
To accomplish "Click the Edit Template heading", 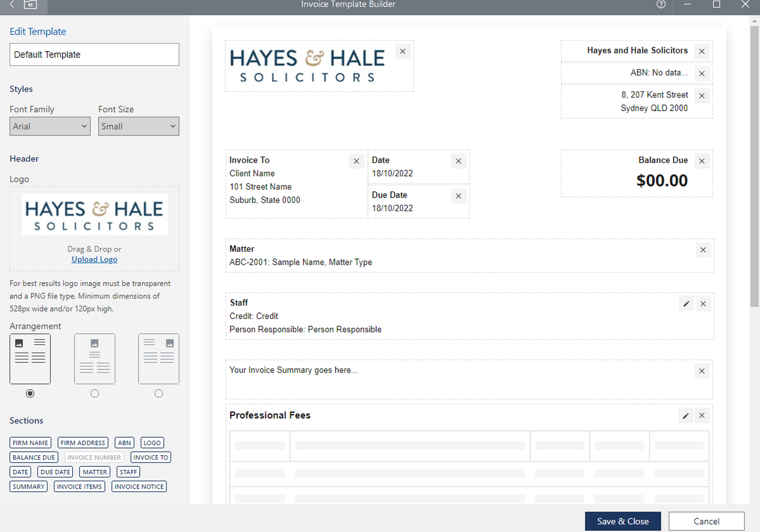I will (x=38, y=31).
